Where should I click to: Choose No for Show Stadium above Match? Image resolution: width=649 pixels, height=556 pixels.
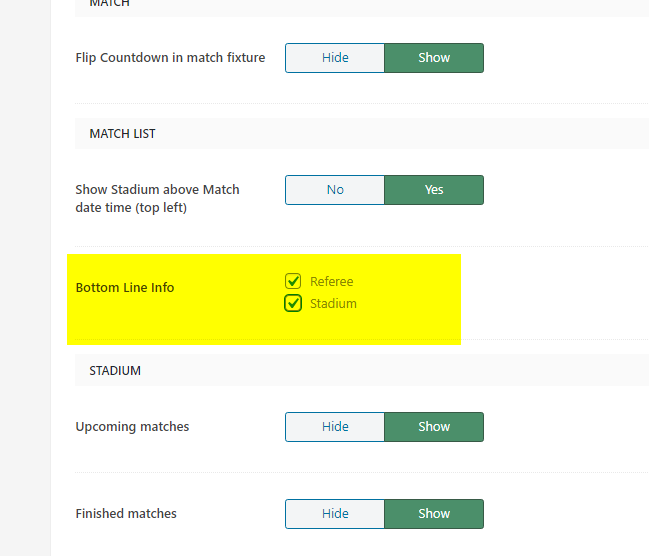335,190
